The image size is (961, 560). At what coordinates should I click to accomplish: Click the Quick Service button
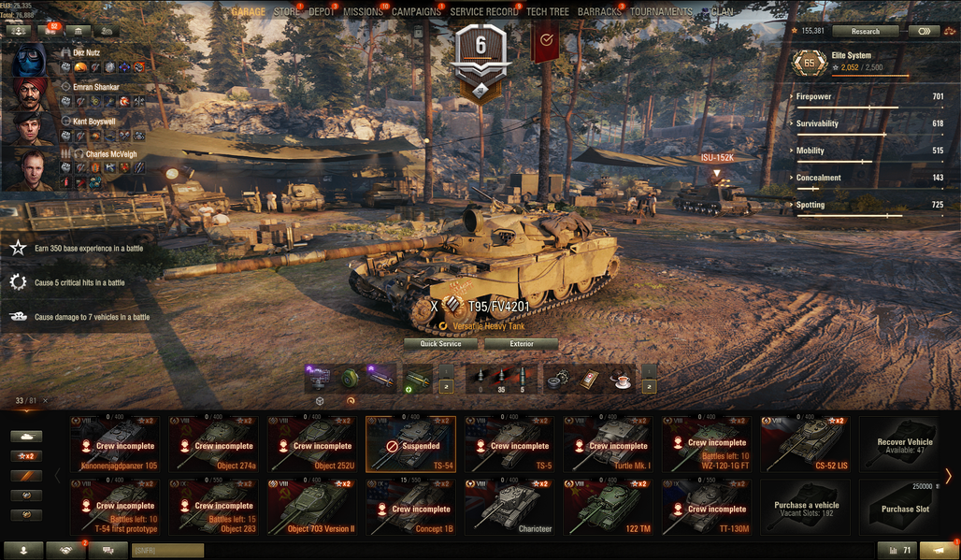(440, 344)
